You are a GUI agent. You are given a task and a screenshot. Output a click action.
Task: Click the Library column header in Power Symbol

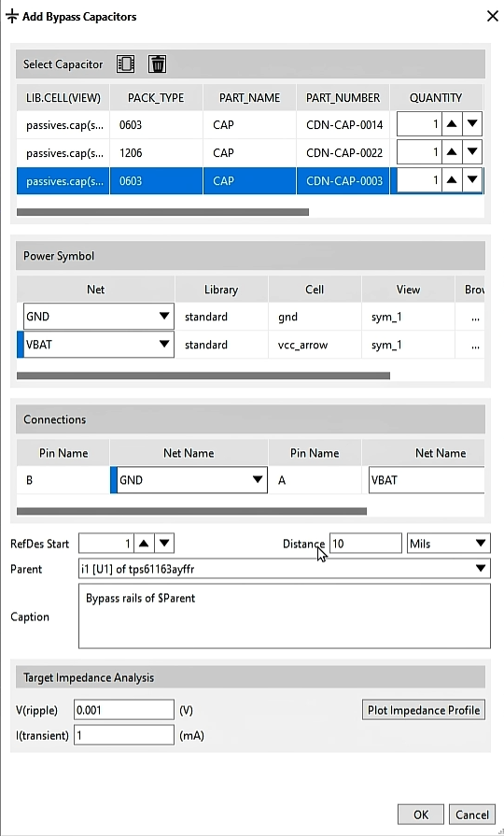click(x=221, y=290)
